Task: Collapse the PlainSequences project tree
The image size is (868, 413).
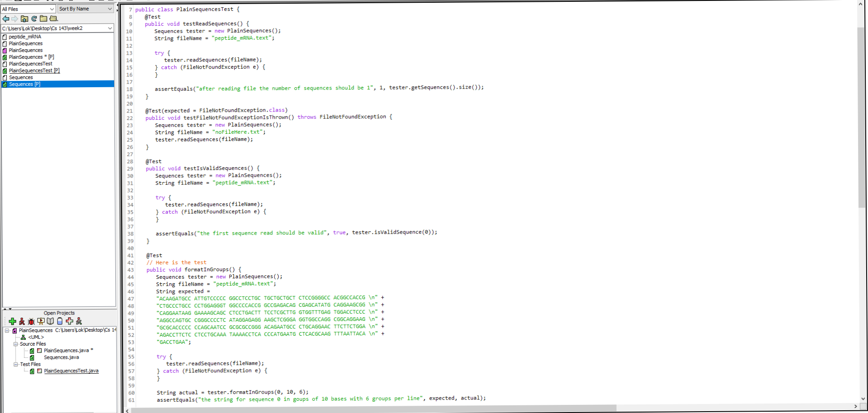Action: point(7,330)
